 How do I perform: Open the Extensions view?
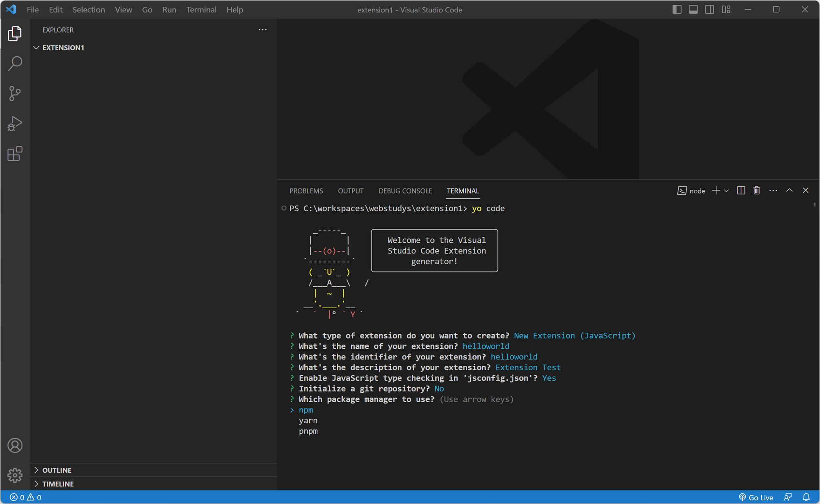(x=15, y=154)
